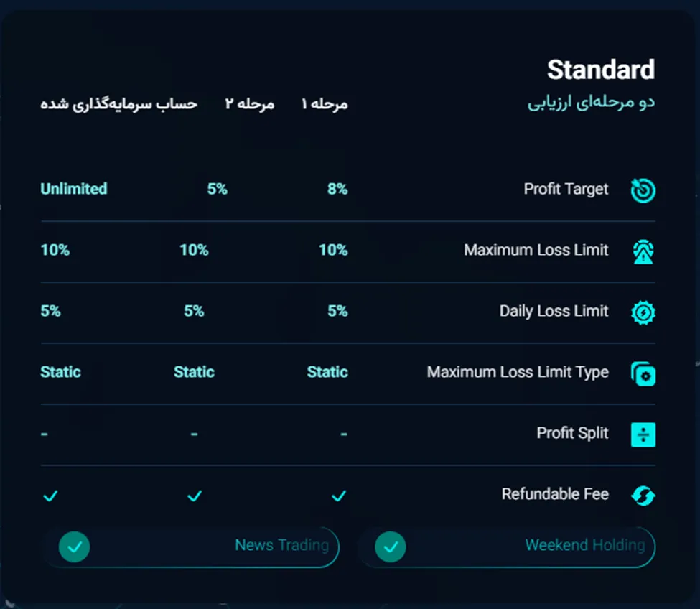
Task: Select the حساب سرمایه‌گذاری شده column header
Action: pyautogui.click(x=118, y=104)
